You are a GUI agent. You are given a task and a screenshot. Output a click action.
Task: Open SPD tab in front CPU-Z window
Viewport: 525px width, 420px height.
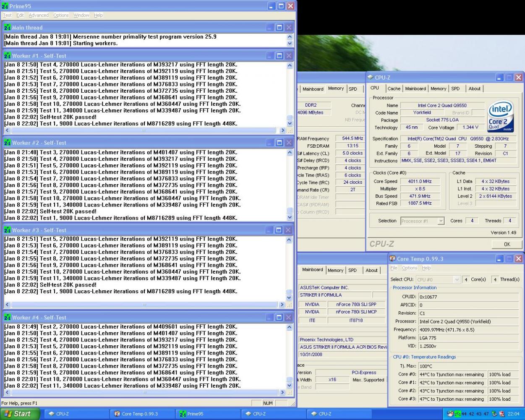tap(455, 89)
